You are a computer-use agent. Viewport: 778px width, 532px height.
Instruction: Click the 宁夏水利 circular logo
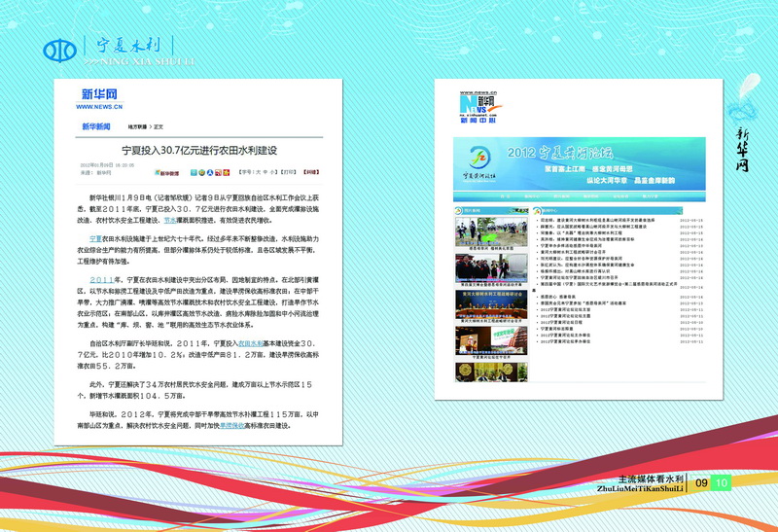click(59, 51)
